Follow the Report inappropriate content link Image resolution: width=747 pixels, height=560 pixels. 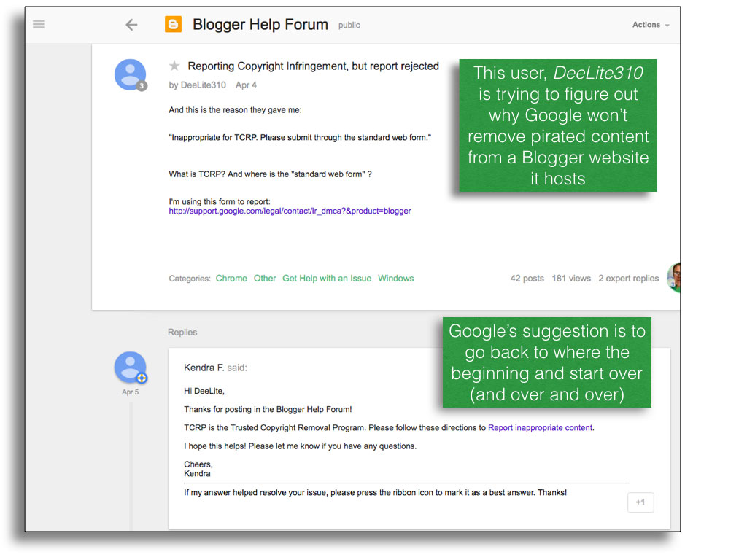[x=541, y=427]
